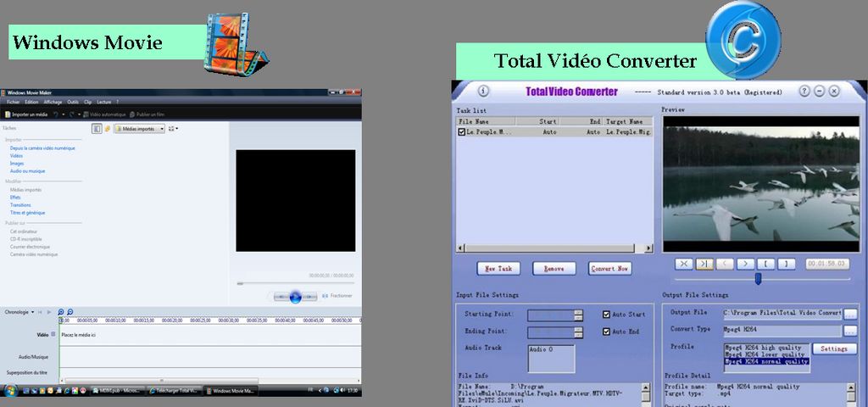Viewport: 868px width, 407px height.
Task: Open the Lecture menu in Movie Maker
Action: point(104,102)
